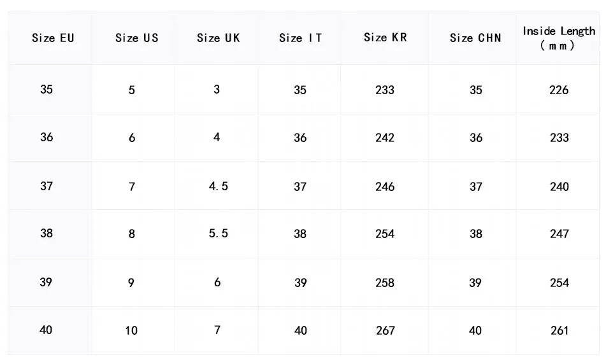The height and width of the screenshot is (364, 606).
Task: Click the Size CHN column header
Action: point(475,38)
